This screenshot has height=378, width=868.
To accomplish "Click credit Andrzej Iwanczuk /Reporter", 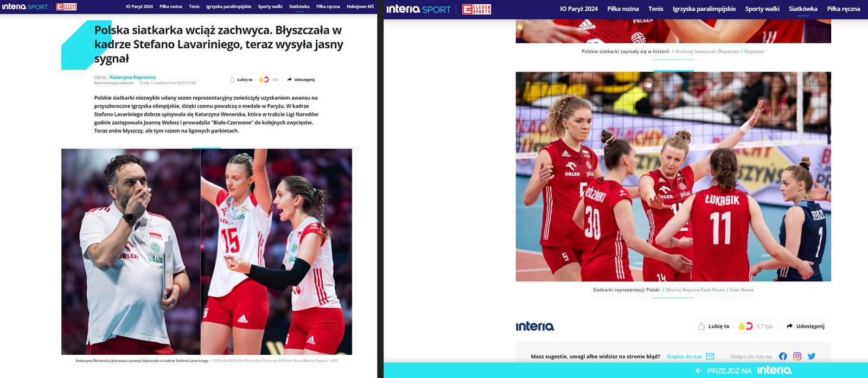I will (x=707, y=52).
